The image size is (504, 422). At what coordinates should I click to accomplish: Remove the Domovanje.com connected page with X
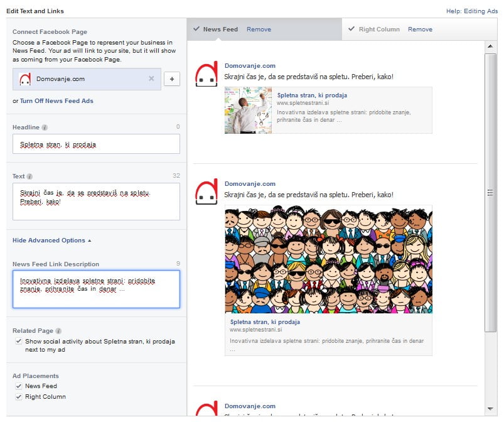point(151,78)
